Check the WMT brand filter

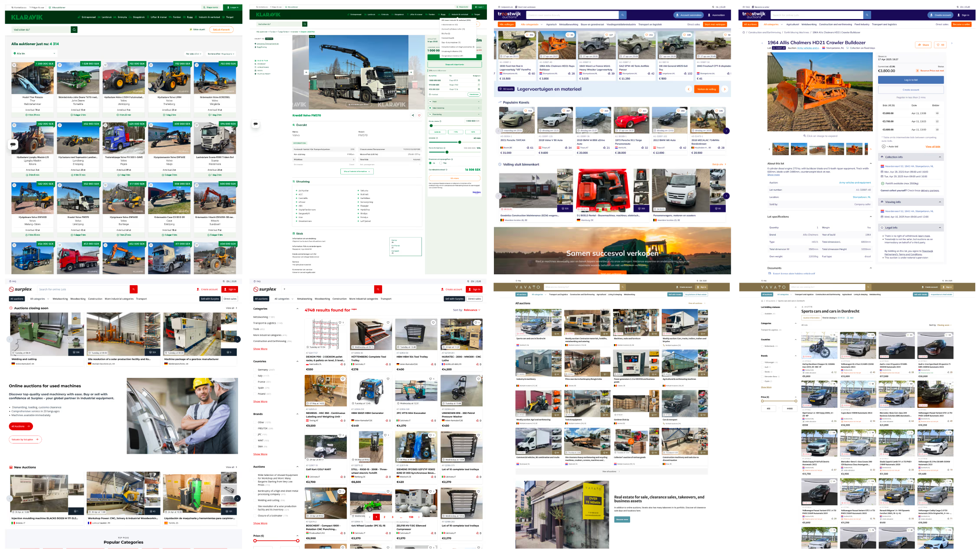pyautogui.click(x=255, y=440)
